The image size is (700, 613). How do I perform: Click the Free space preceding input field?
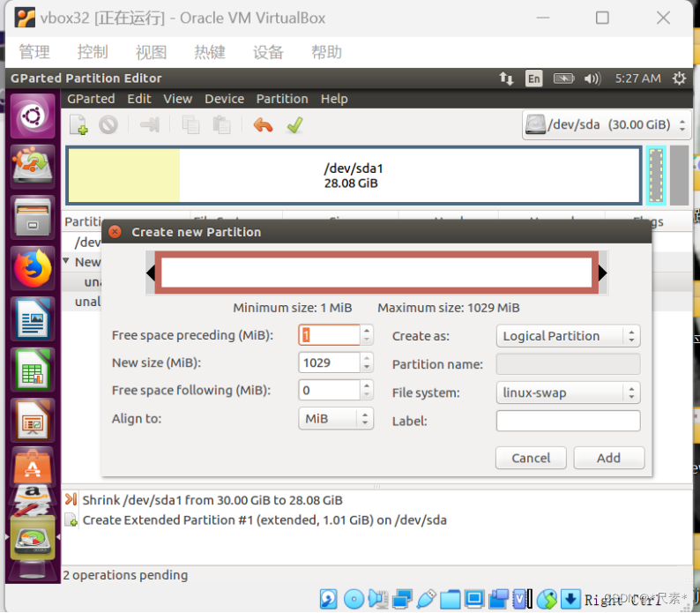pyautogui.click(x=329, y=335)
